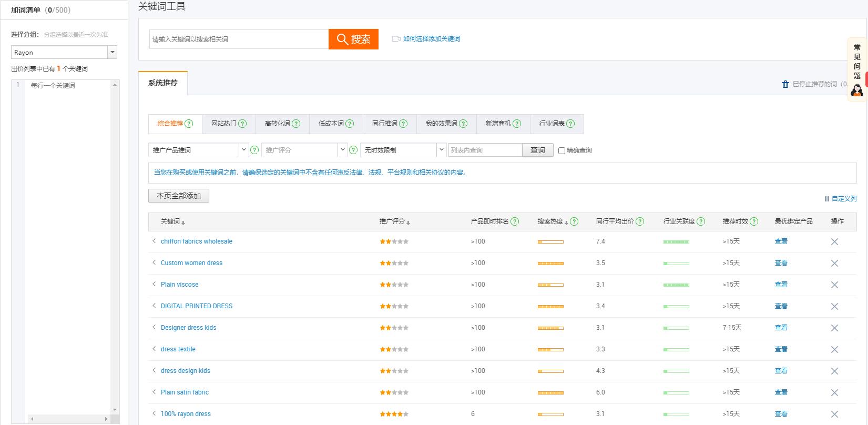This screenshot has width=868, height=425.
Task: Click help icon next to 网站热门 tab
Action: click(x=242, y=124)
